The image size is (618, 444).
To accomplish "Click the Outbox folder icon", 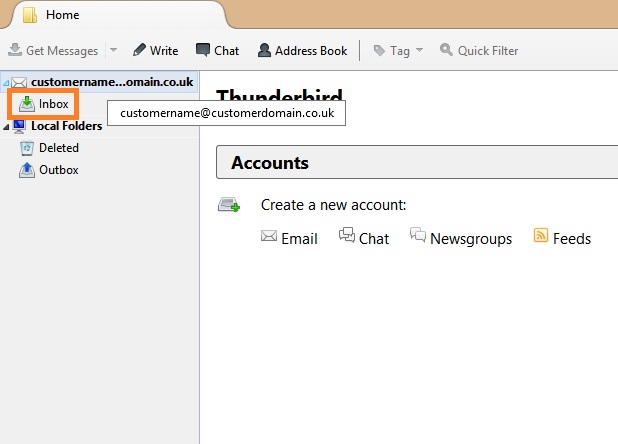I will pyautogui.click(x=27, y=170).
